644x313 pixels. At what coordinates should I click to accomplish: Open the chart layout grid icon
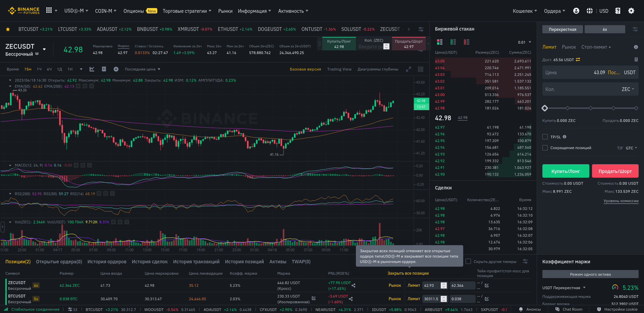click(421, 69)
